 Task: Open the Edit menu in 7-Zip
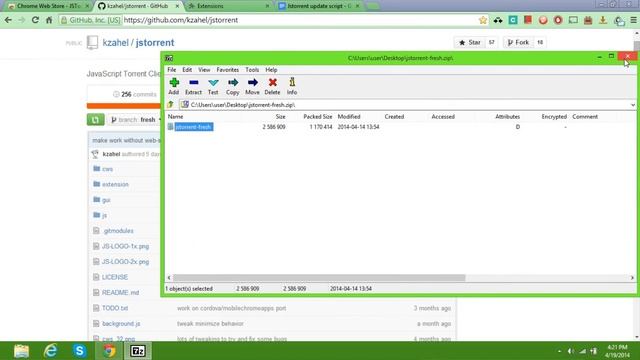[187, 70]
